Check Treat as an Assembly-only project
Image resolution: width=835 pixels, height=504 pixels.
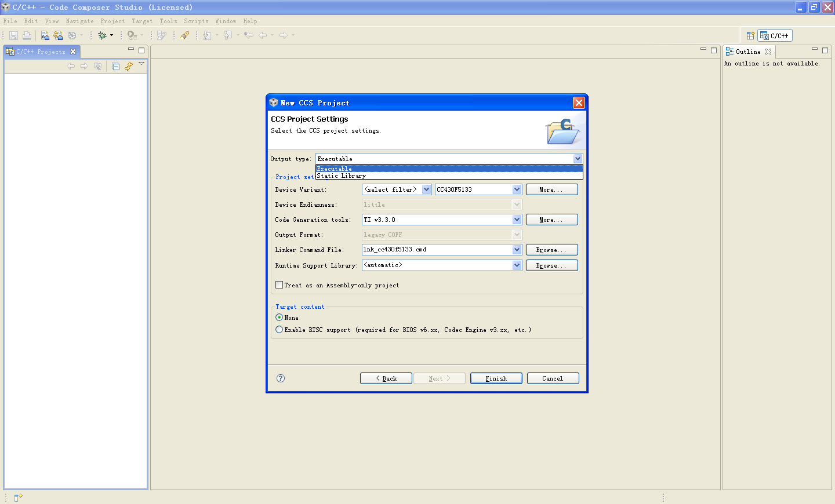tap(279, 285)
